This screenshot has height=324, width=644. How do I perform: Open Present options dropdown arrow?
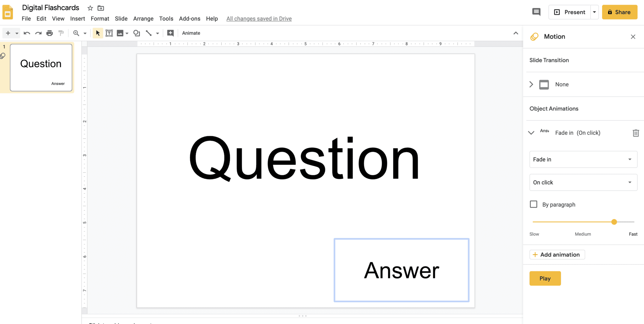tap(594, 12)
